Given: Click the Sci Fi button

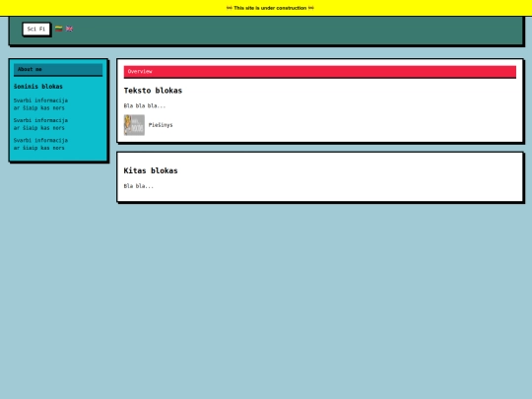Looking at the screenshot, I should [36, 30].
